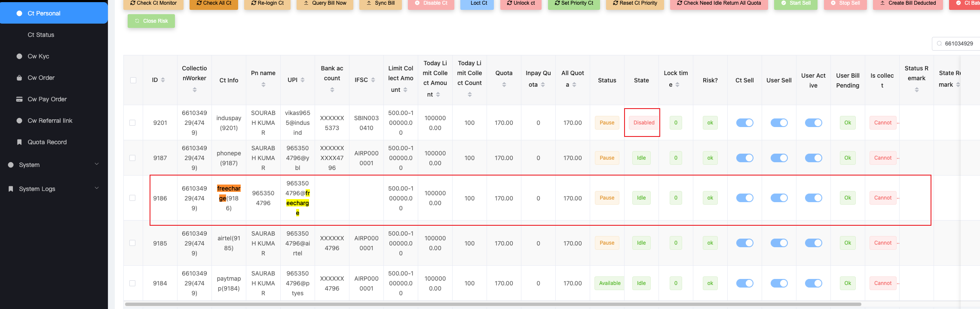980x309 pixels.
Task: Toggle User Sell switch for row 9186
Action: tap(779, 198)
